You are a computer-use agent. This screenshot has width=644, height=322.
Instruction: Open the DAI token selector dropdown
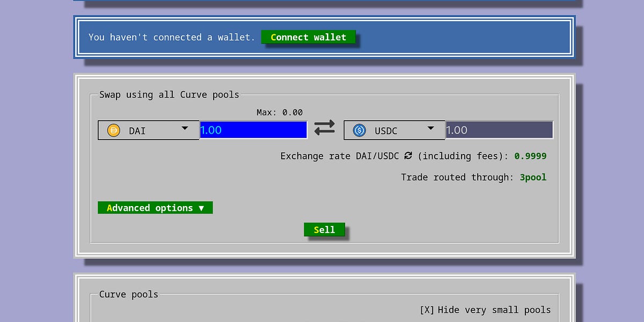pos(185,129)
